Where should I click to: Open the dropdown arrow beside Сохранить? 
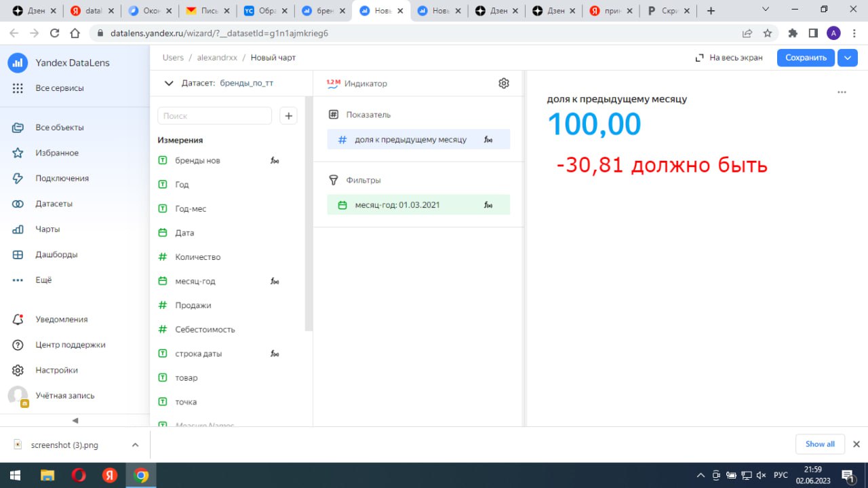pos(848,58)
